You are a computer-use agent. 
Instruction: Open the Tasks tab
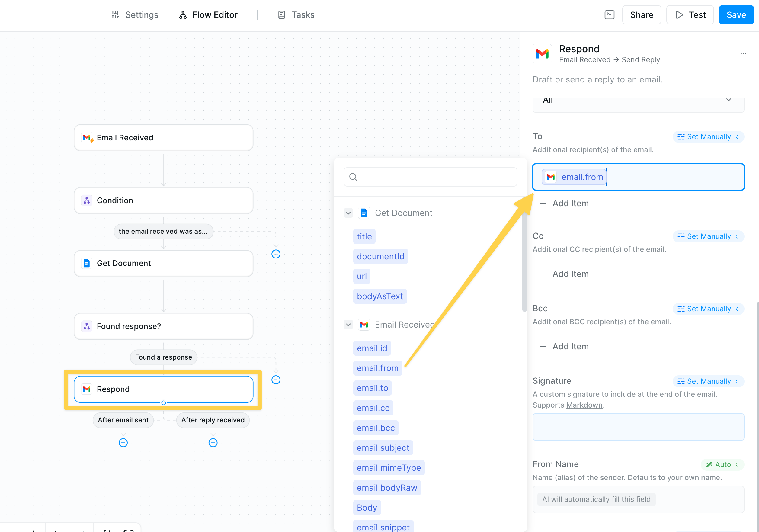point(296,15)
